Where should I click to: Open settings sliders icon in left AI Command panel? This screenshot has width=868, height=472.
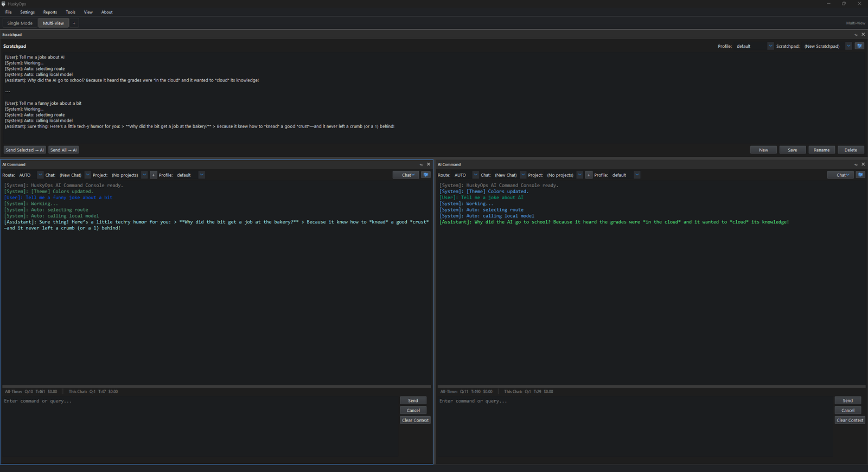coord(426,175)
